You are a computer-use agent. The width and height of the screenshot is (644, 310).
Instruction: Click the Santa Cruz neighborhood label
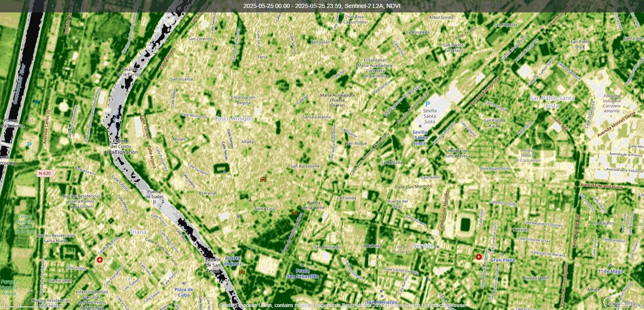coord(265,209)
